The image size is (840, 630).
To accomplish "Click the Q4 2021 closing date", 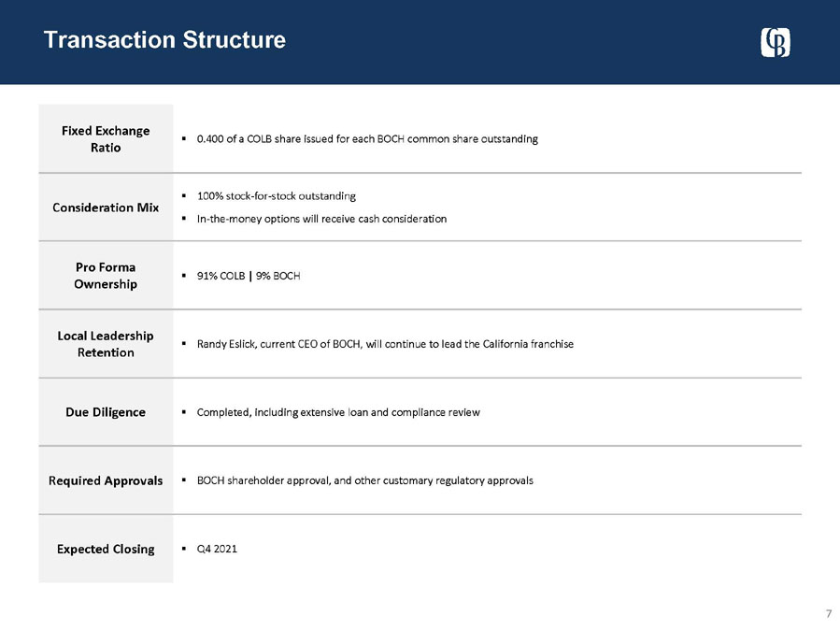I will pyautogui.click(x=217, y=549).
